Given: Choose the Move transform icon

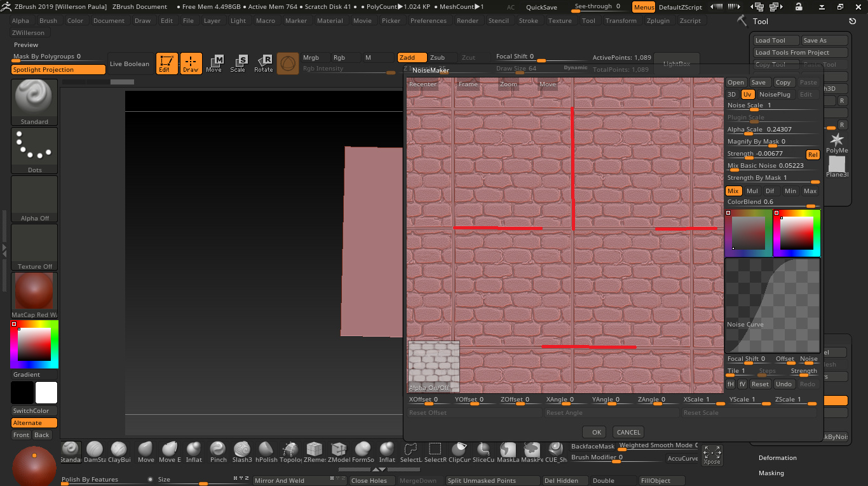Looking at the screenshot, I should [214, 64].
